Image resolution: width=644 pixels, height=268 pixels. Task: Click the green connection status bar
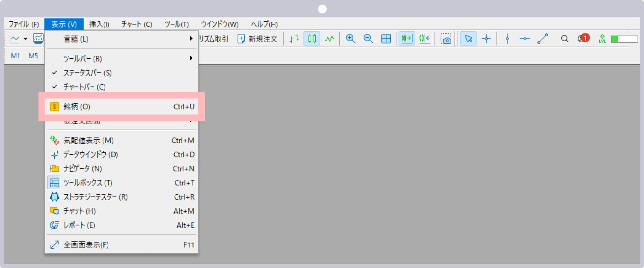(624, 39)
